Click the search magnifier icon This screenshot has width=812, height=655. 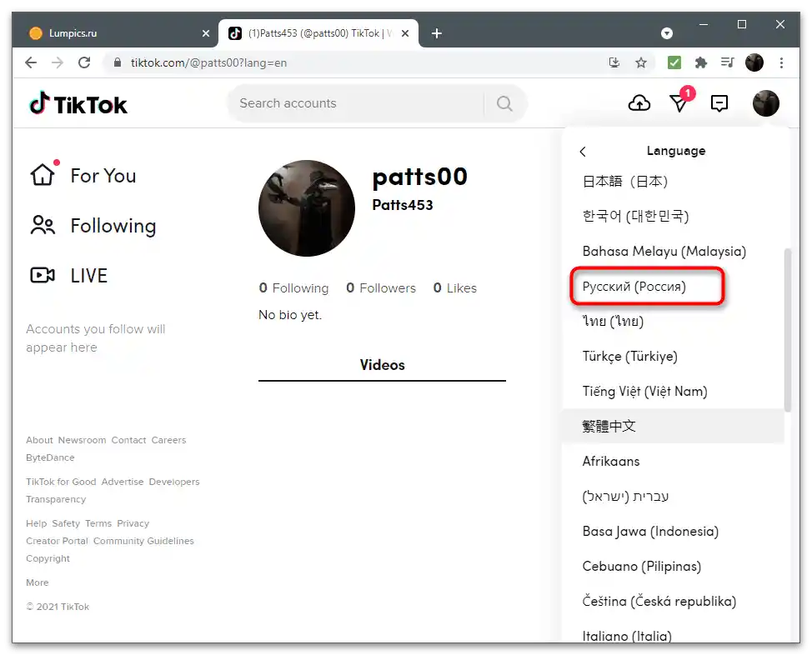504,103
